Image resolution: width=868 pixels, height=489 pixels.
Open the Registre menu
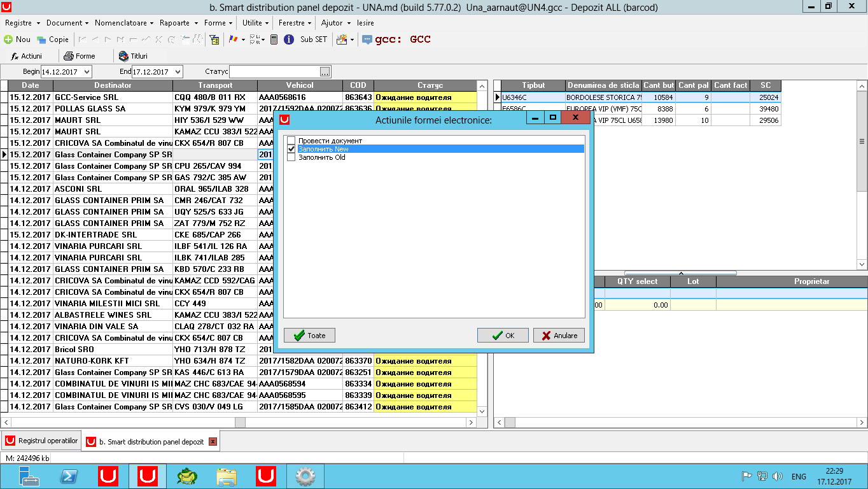(x=21, y=22)
